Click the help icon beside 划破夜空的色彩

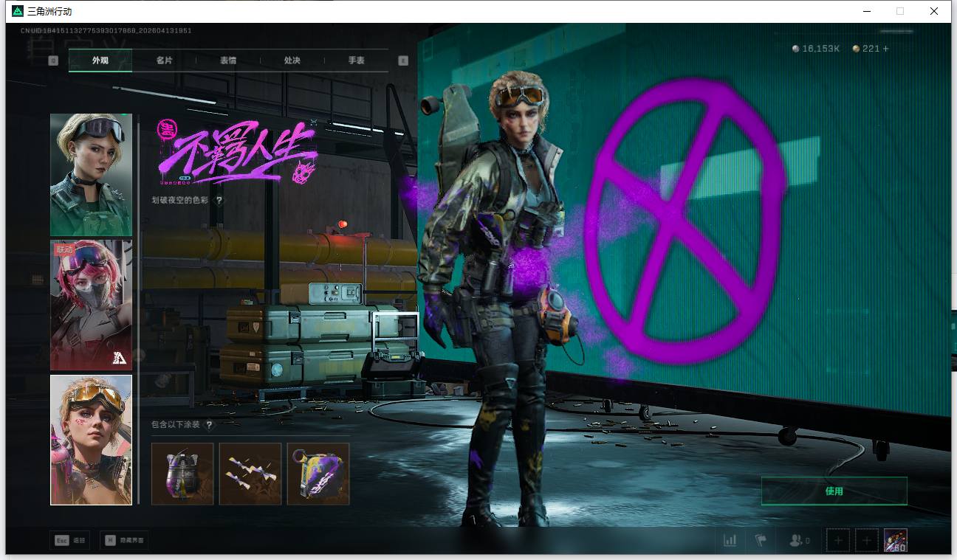click(x=219, y=200)
